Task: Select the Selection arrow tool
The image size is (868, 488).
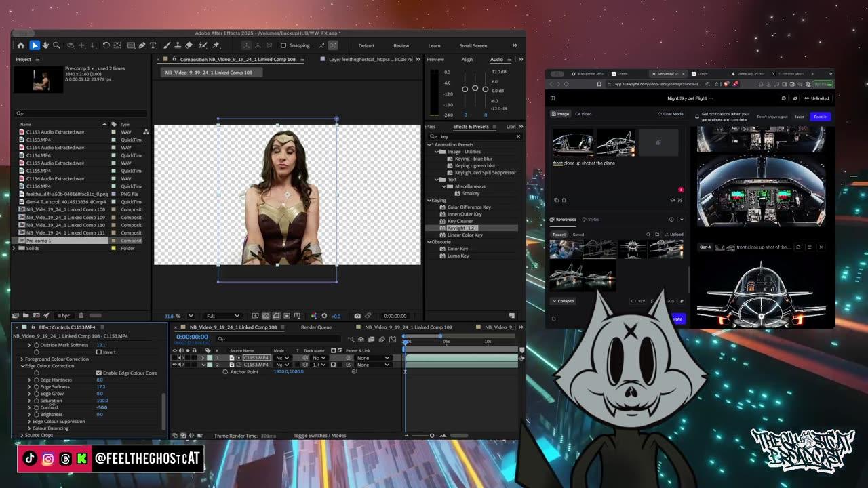Action: pos(34,45)
